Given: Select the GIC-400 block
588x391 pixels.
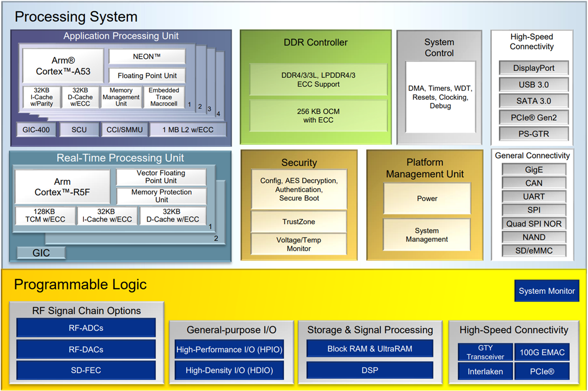Looking at the screenshot, I should point(36,130).
